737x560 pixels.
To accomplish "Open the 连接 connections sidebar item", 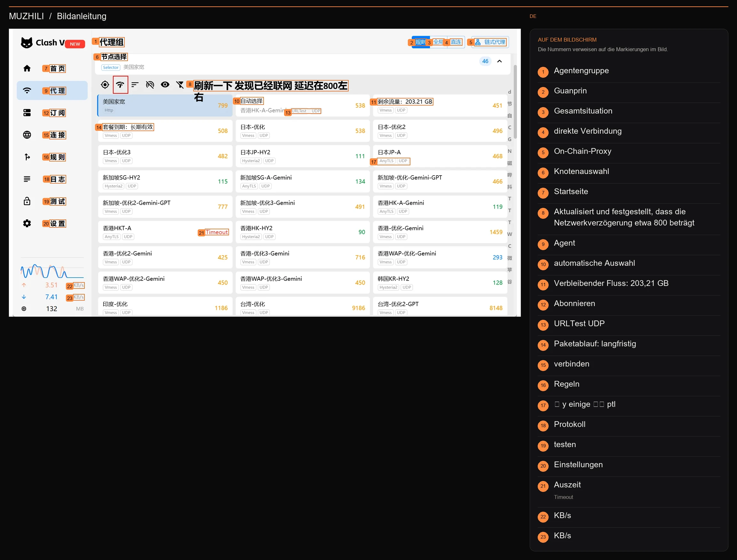I will pos(52,135).
